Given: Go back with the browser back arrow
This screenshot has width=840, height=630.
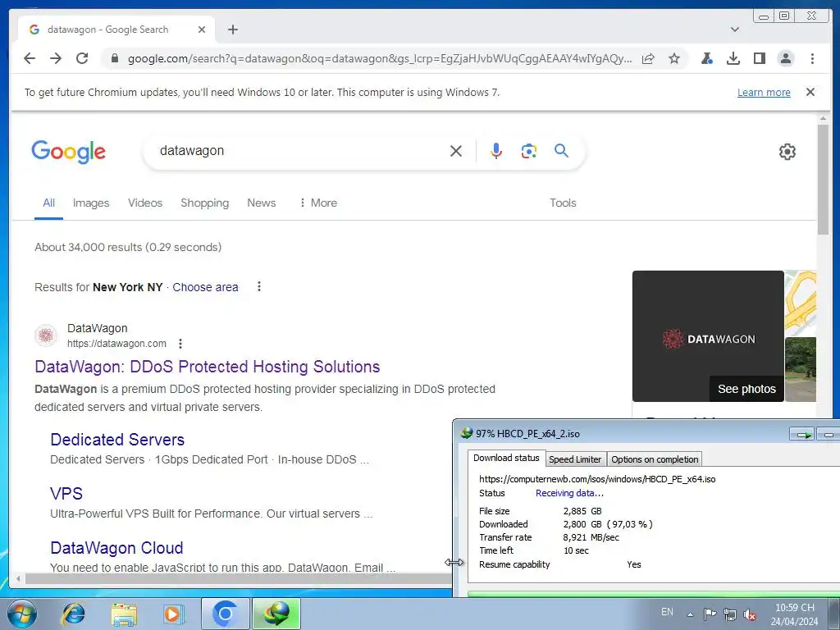Looking at the screenshot, I should 30,58.
